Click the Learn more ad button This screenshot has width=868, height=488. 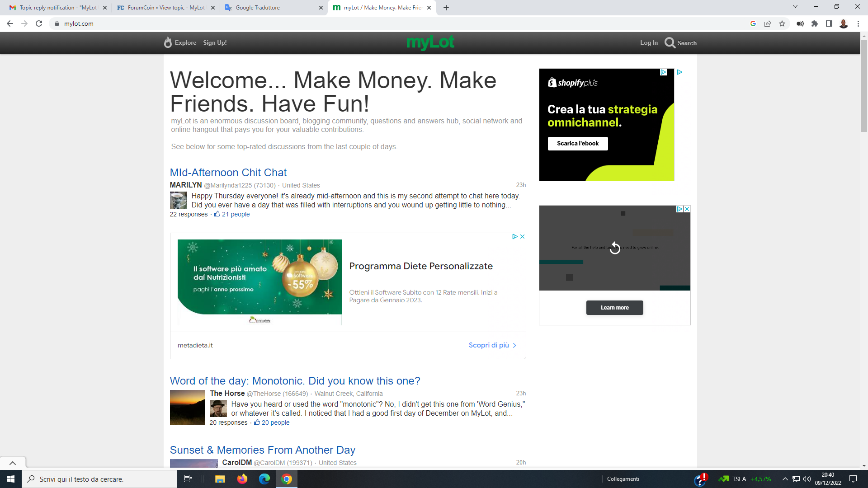point(615,308)
